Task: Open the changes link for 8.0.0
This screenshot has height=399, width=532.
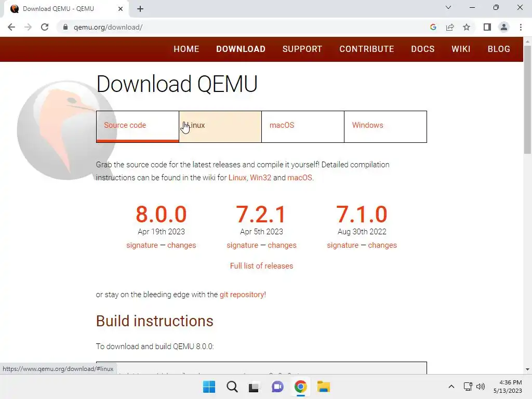Action: [181, 245]
